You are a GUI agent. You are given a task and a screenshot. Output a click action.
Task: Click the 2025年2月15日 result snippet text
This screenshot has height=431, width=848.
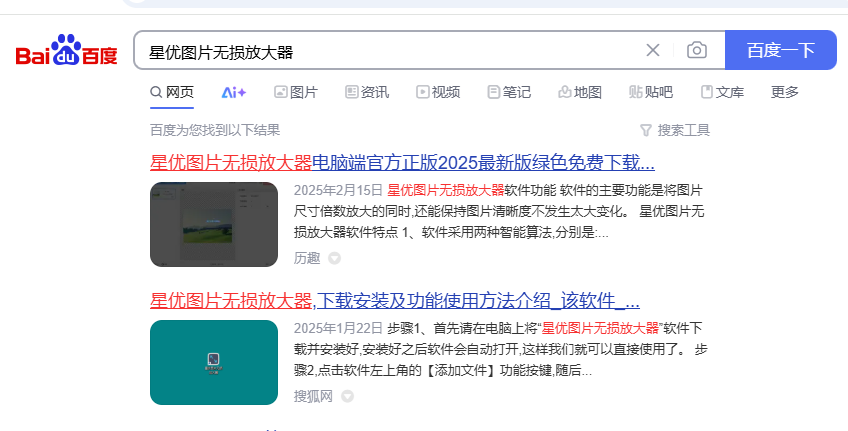click(x=499, y=211)
